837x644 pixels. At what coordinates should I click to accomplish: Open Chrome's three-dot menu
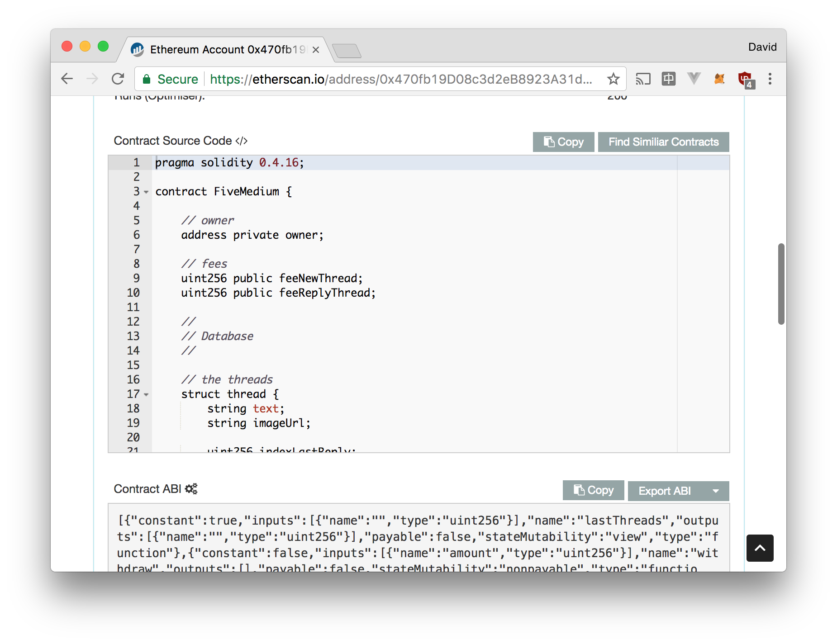pos(770,79)
